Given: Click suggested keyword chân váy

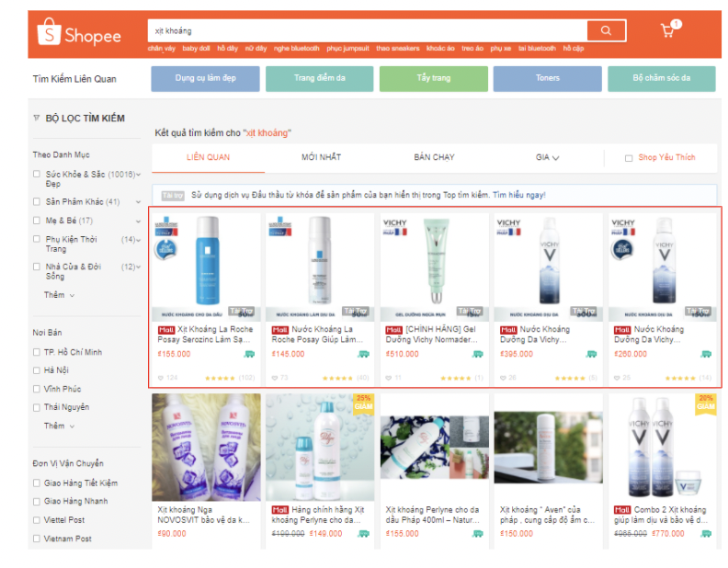Looking at the screenshot, I should [x=162, y=49].
